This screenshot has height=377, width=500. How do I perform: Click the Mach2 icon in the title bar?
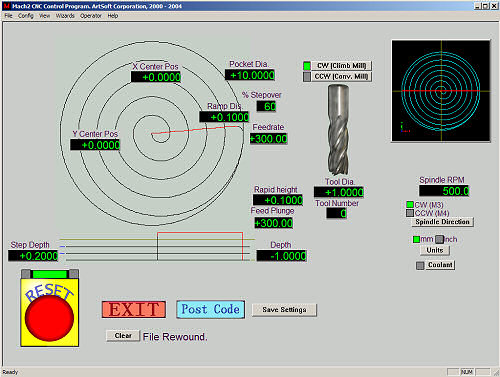pyautogui.click(x=7, y=6)
